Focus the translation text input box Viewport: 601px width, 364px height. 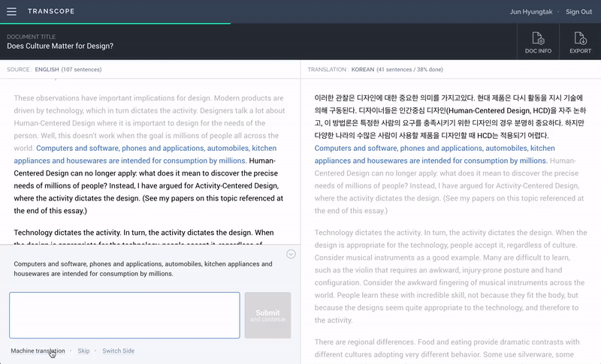tap(124, 315)
